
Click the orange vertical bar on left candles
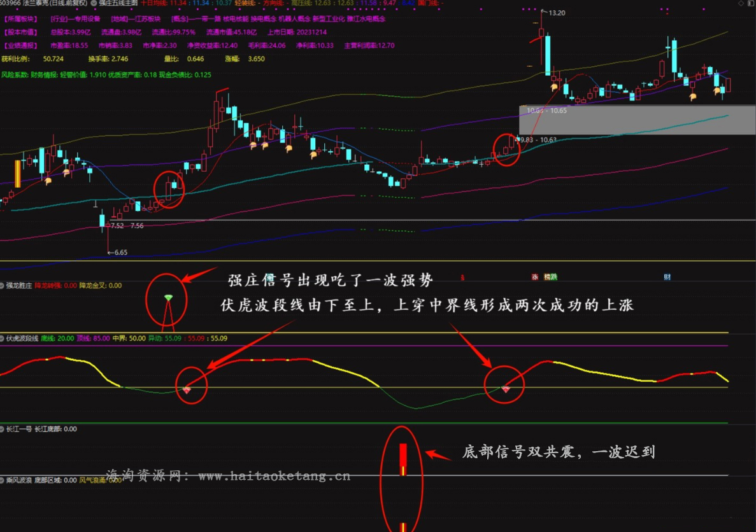[18, 174]
